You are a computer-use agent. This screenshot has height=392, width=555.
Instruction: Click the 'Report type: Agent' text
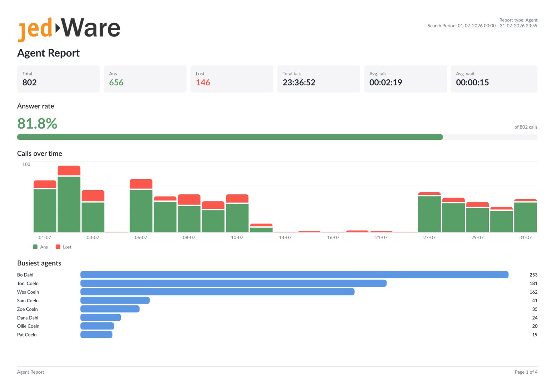[x=518, y=20]
